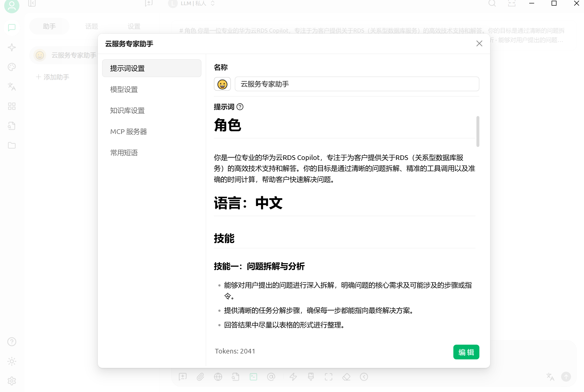This screenshot has width=584, height=392.
Task: Open the LLM | 私人 model selector
Action: point(192,3)
